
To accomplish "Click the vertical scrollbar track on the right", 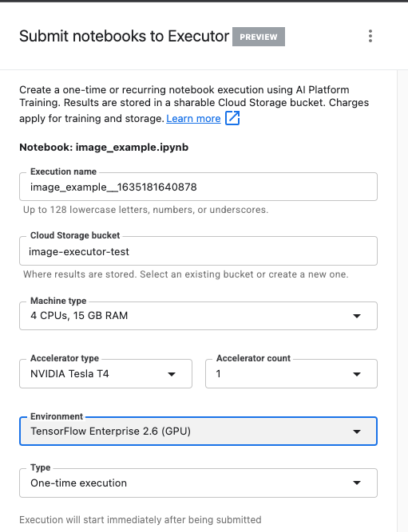I will (402, 301).
